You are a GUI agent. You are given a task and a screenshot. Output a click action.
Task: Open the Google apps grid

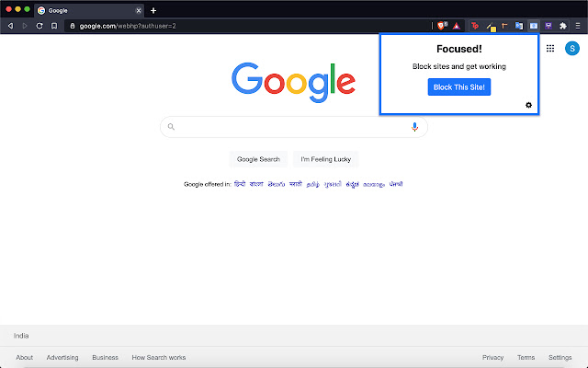pyautogui.click(x=550, y=49)
